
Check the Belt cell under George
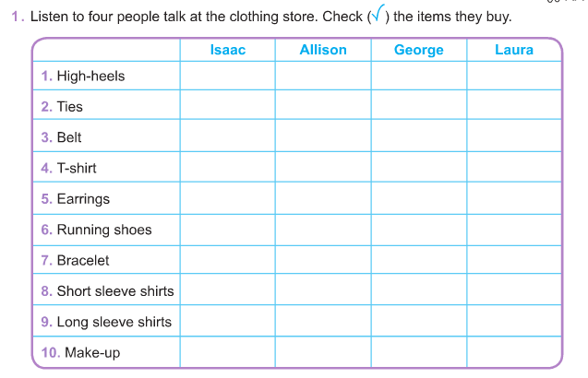pos(419,136)
